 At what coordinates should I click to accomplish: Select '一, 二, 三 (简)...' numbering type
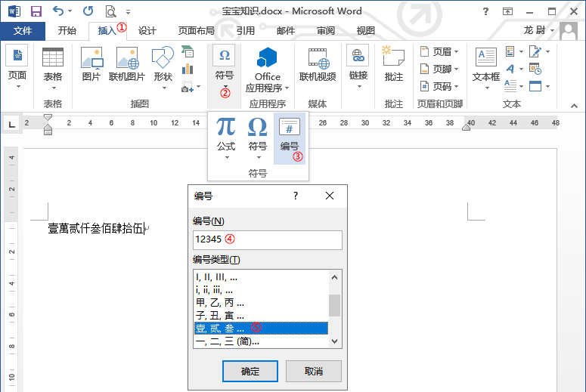tap(261, 341)
